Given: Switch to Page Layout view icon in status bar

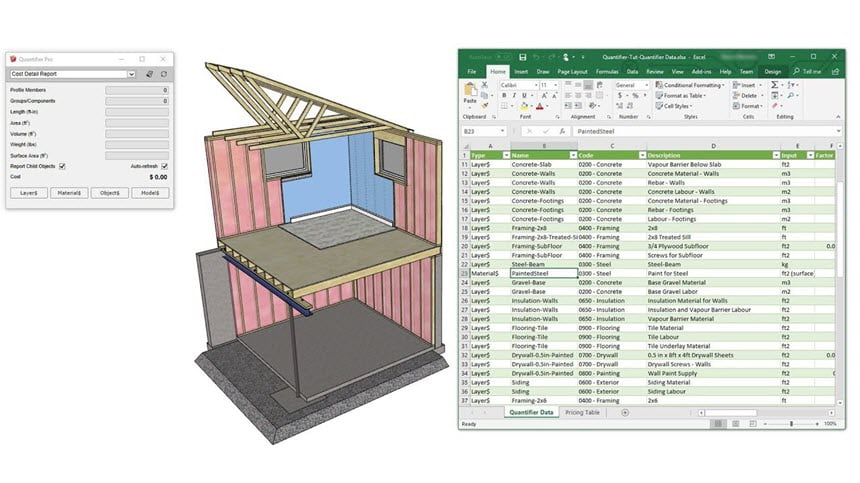Looking at the screenshot, I should (735, 424).
